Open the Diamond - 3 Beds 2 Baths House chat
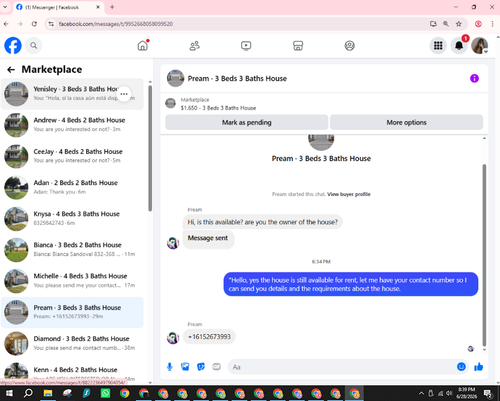Image resolution: width=500 pixels, height=401 pixels. pos(72,344)
